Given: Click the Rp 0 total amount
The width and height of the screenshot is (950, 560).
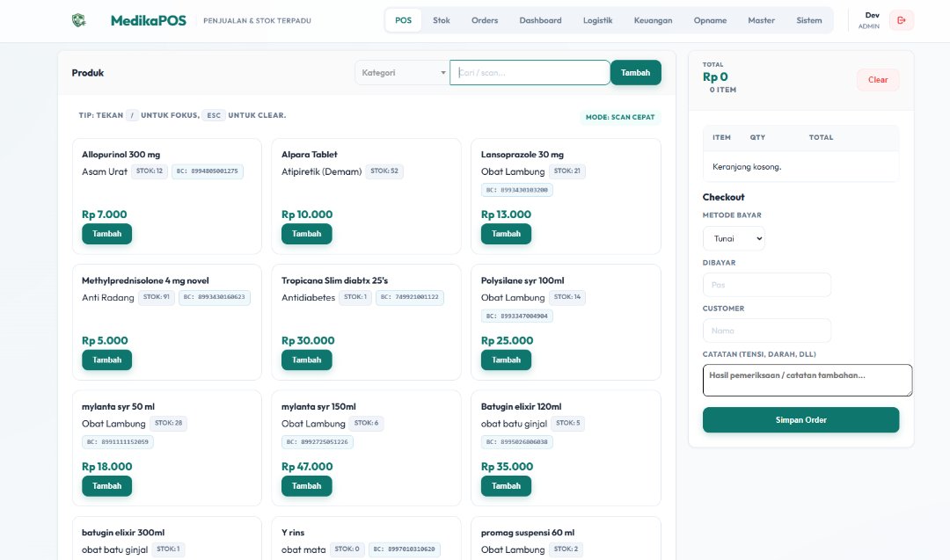Looking at the screenshot, I should tap(715, 76).
